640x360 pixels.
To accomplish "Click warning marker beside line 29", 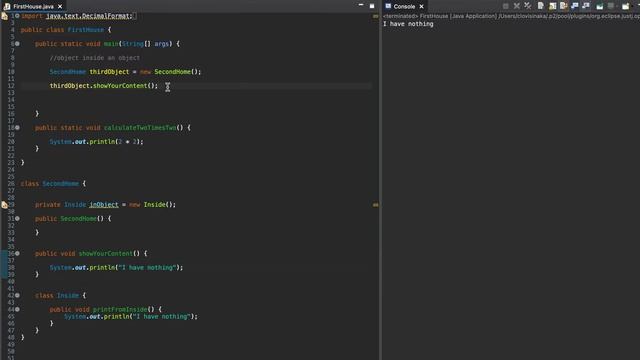I will point(4,204).
